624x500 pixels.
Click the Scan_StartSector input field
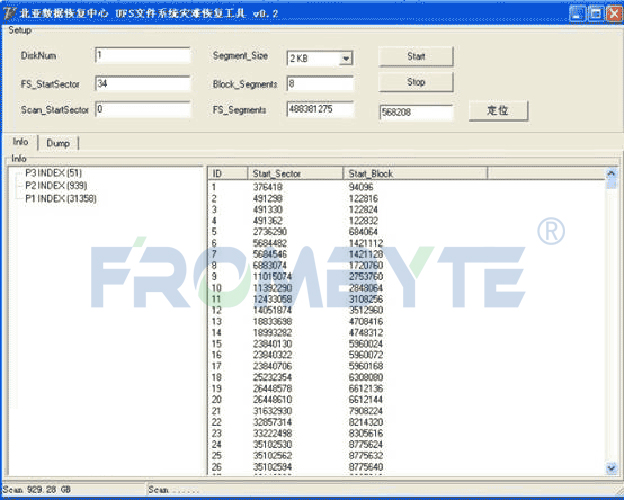[143, 109]
